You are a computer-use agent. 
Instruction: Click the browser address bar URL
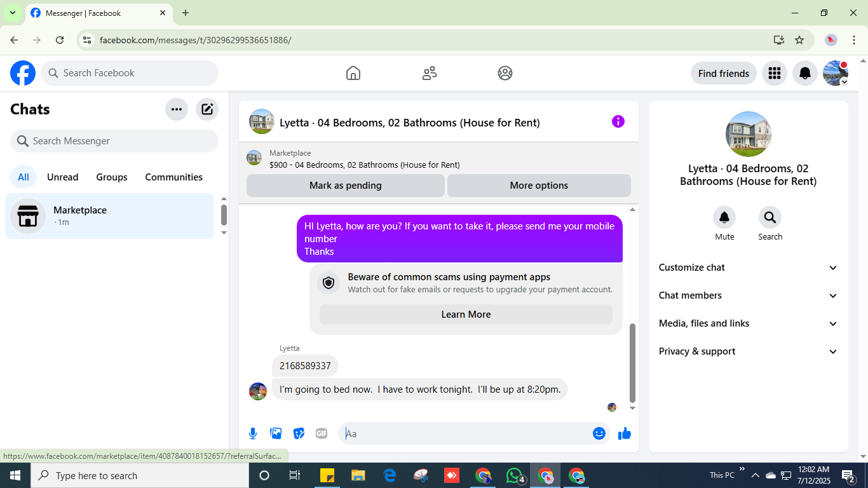196,40
